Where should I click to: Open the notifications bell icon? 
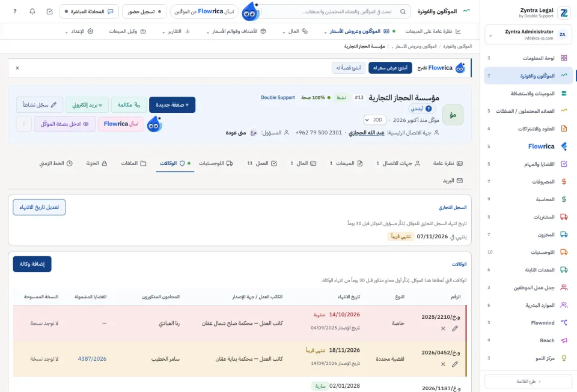(x=32, y=11)
